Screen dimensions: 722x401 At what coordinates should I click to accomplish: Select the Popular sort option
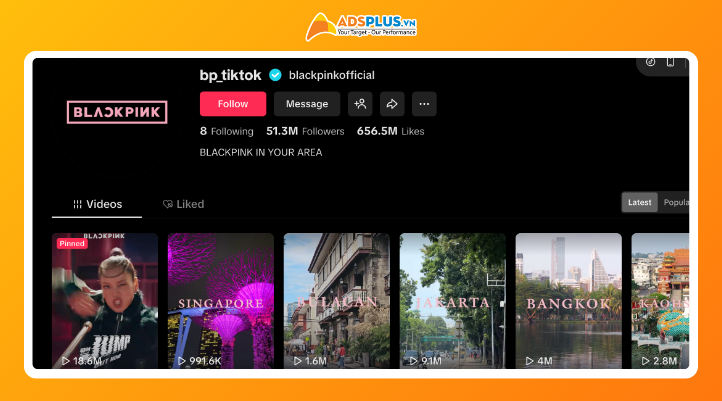click(x=675, y=203)
